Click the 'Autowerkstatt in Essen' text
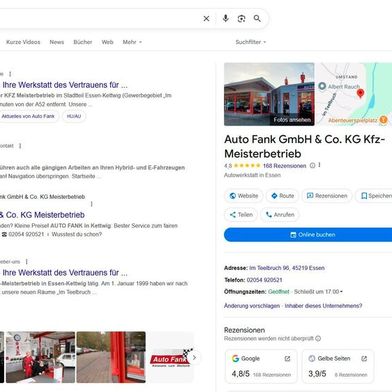The width and height of the screenshot is (392, 392). 252,175
